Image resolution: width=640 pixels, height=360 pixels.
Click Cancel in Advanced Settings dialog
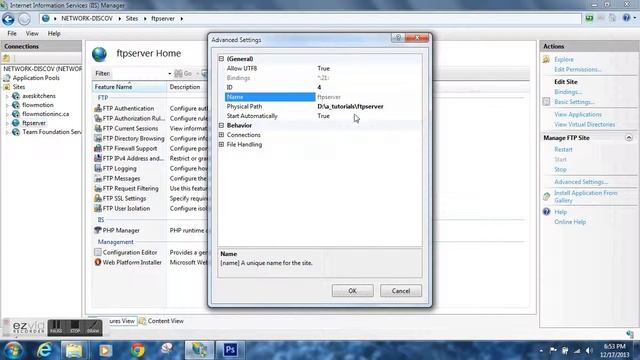(x=401, y=291)
